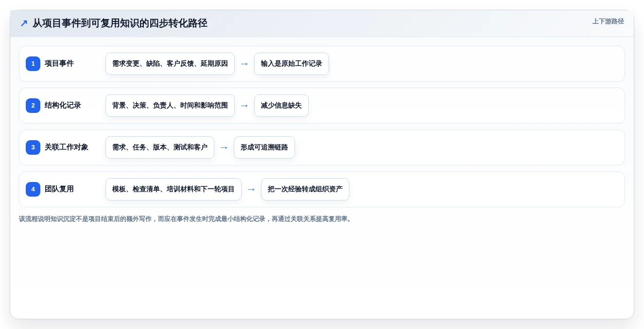Viewport: 644px width, 329px height.
Task: Click the 需求、任务、版本、测试和客户 box
Action: (x=160, y=147)
